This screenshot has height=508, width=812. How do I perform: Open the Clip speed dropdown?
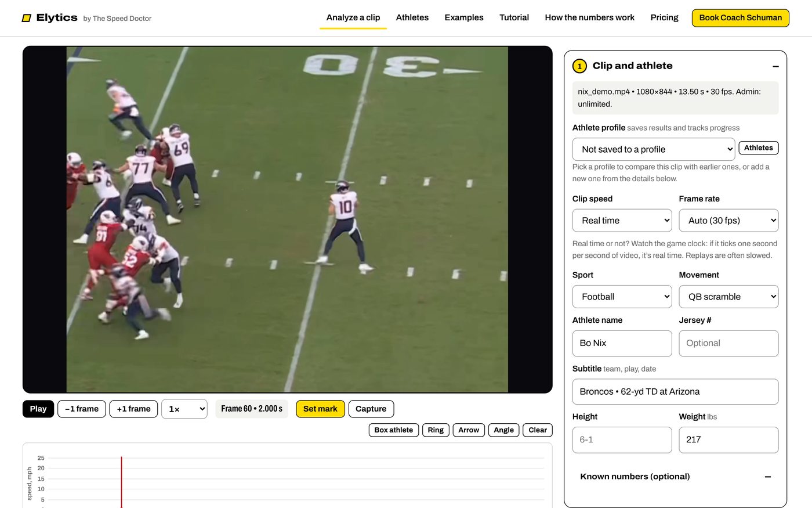tap(622, 221)
